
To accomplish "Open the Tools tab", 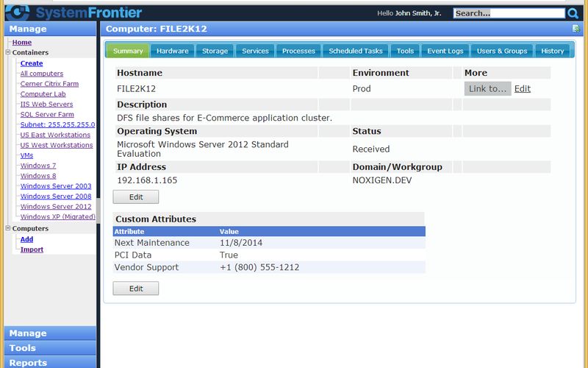I will (x=405, y=51).
